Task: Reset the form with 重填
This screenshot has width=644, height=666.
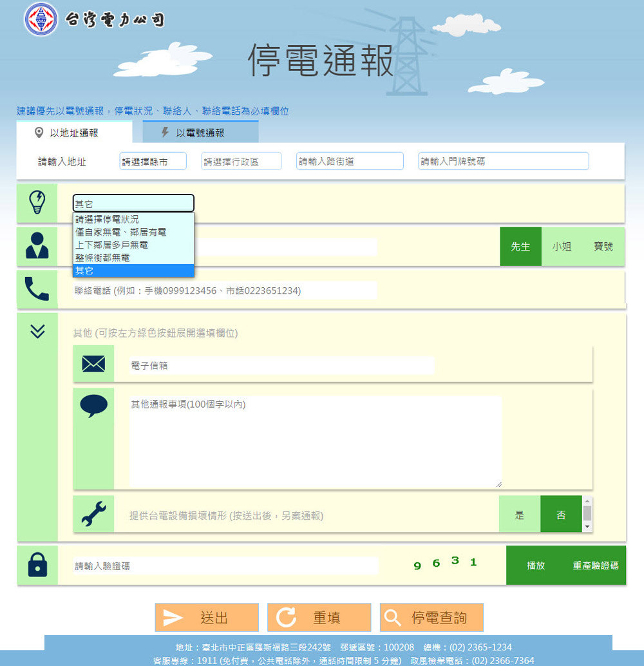Action: coord(319,618)
